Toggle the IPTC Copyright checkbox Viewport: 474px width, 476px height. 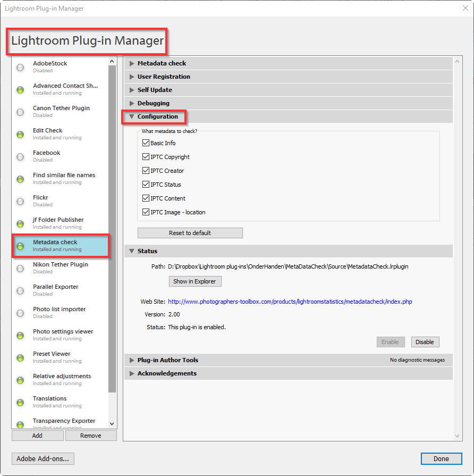tap(146, 157)
